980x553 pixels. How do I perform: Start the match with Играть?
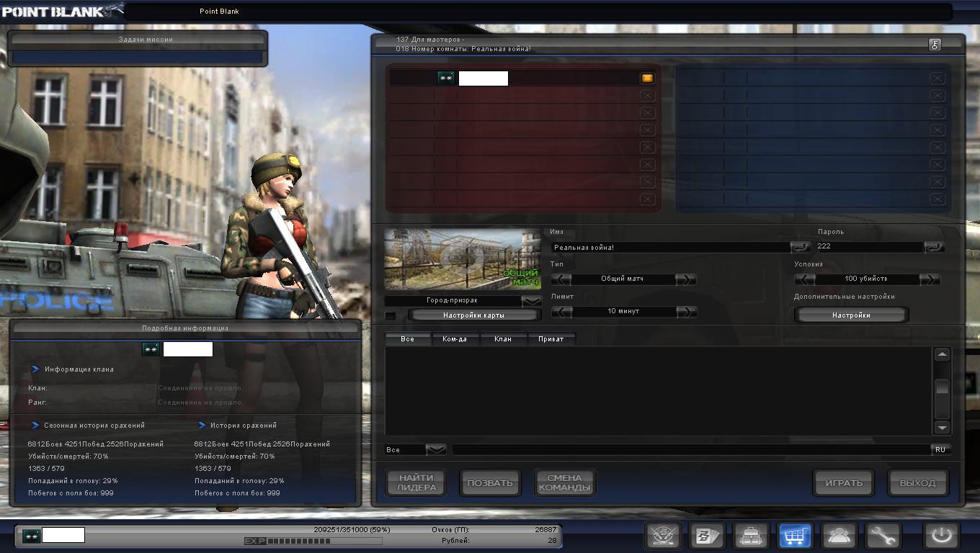tap(843, 482)
